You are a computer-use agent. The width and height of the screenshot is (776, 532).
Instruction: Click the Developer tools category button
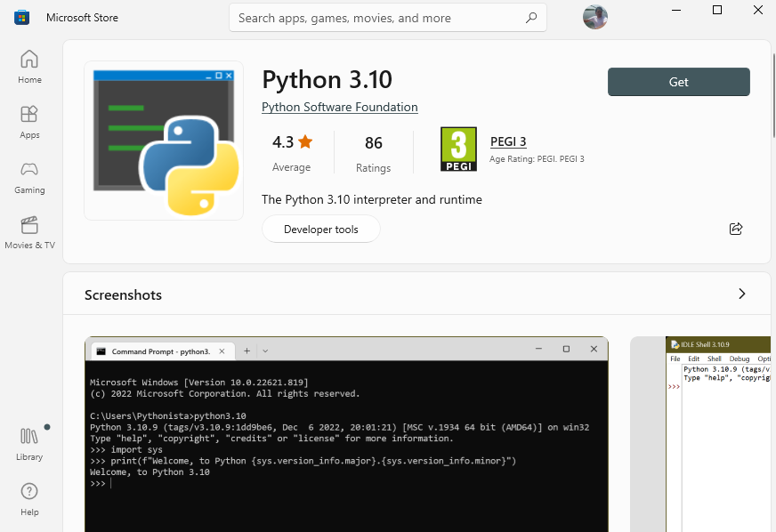point(320,230)
